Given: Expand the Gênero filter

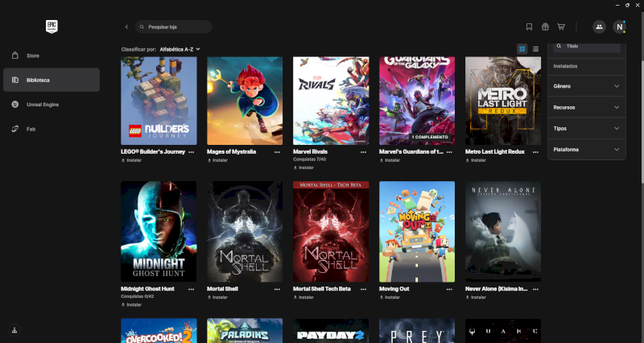Looking at the screenshot, I should [587, 86].
